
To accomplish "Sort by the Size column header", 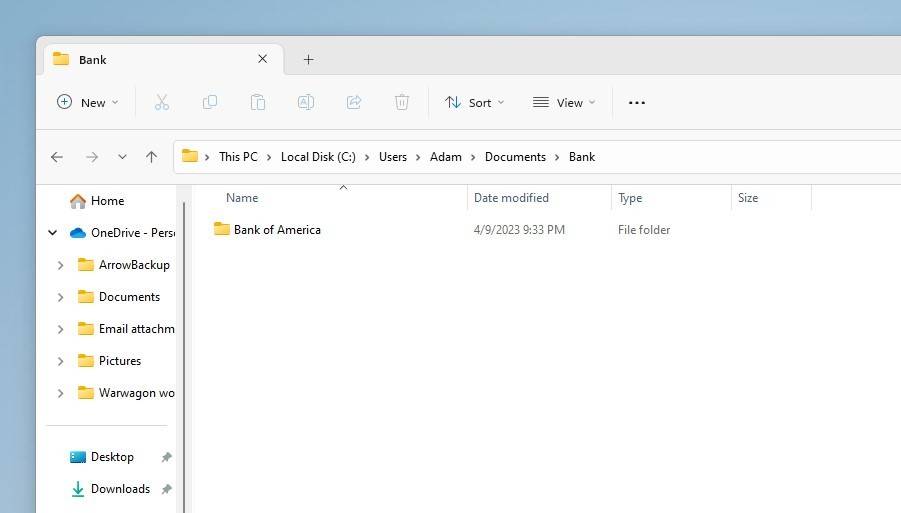I will pos(748,198).
